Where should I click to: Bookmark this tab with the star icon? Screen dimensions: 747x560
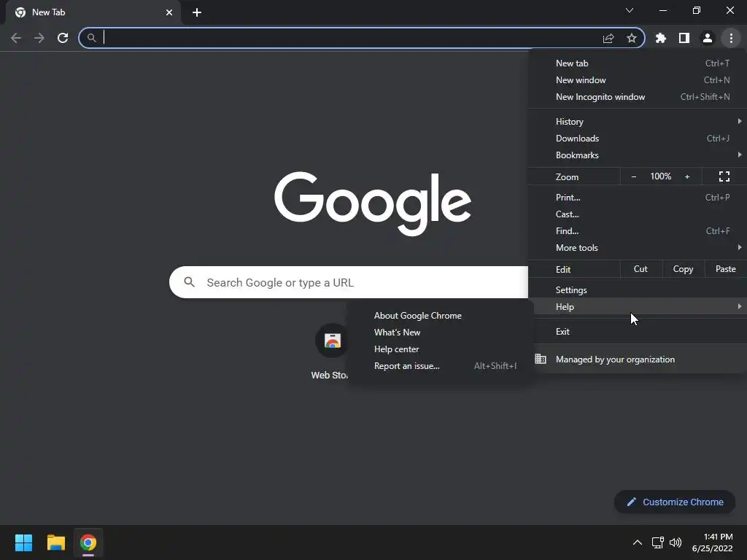click(x=632, y=38)
